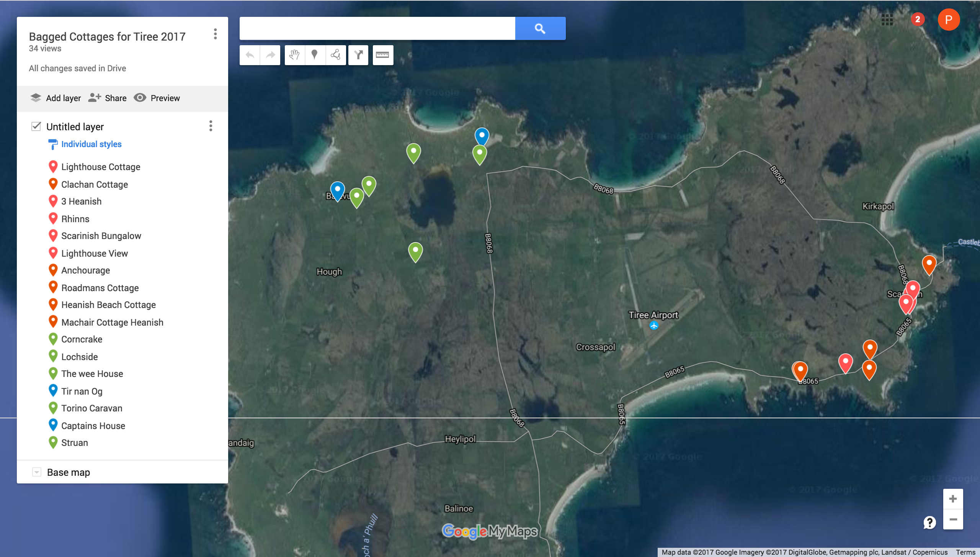Click the green pin north of Hough label
Screen dimensions: 980x557
[x=415, y=252]
